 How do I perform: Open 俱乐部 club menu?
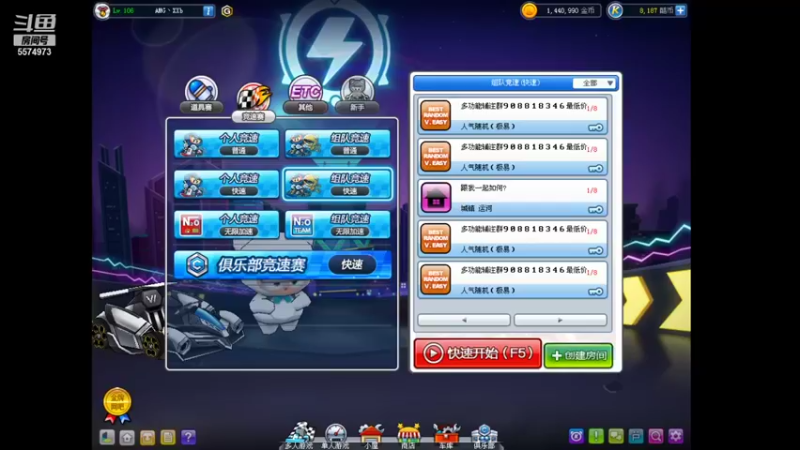484,436
